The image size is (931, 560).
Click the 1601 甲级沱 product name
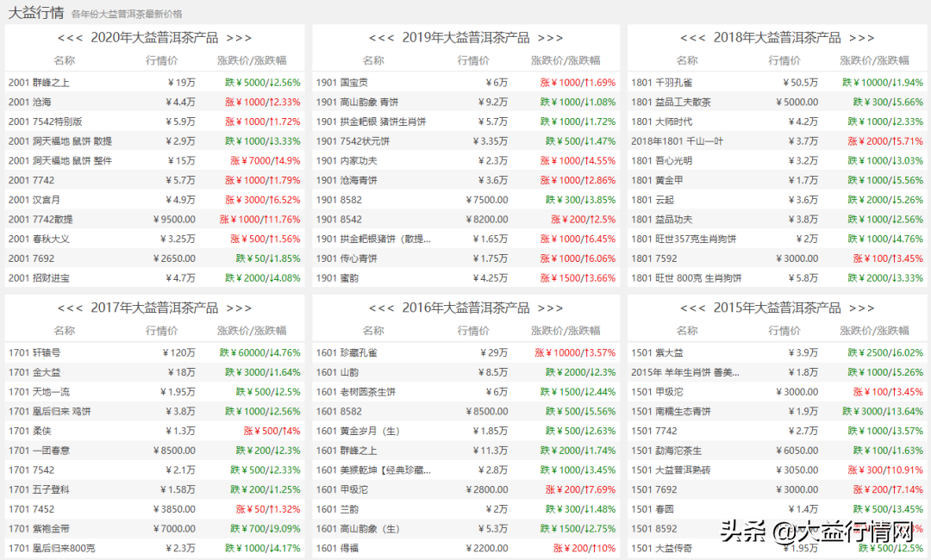[341, 489]
